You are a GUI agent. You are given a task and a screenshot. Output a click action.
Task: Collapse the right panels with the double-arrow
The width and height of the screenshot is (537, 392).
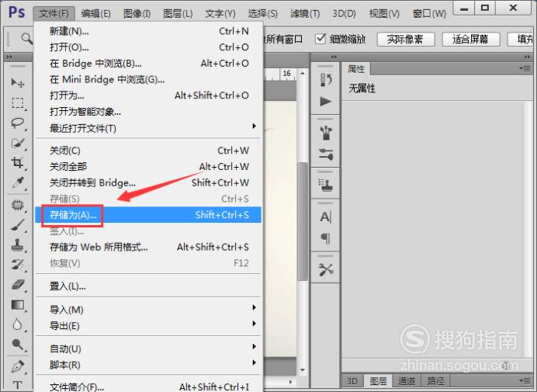coord(527,57)
